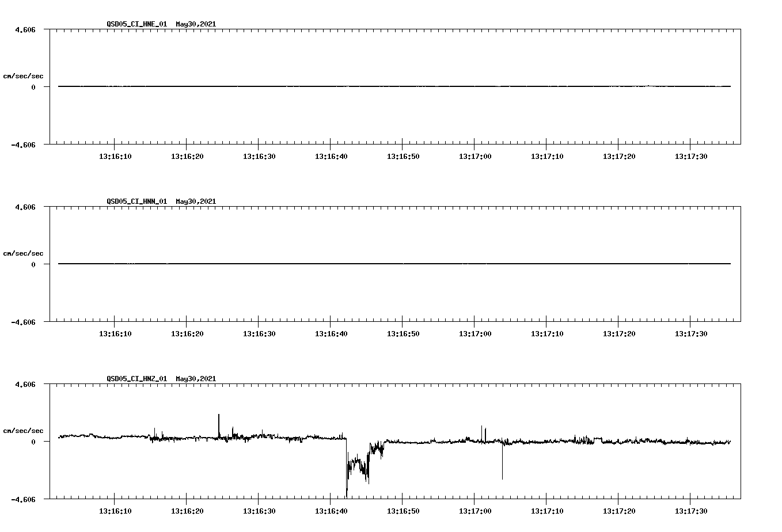Click the 13:17:30 label under HNE plot
Screen dimensions: 782x532
coord(691,157)
